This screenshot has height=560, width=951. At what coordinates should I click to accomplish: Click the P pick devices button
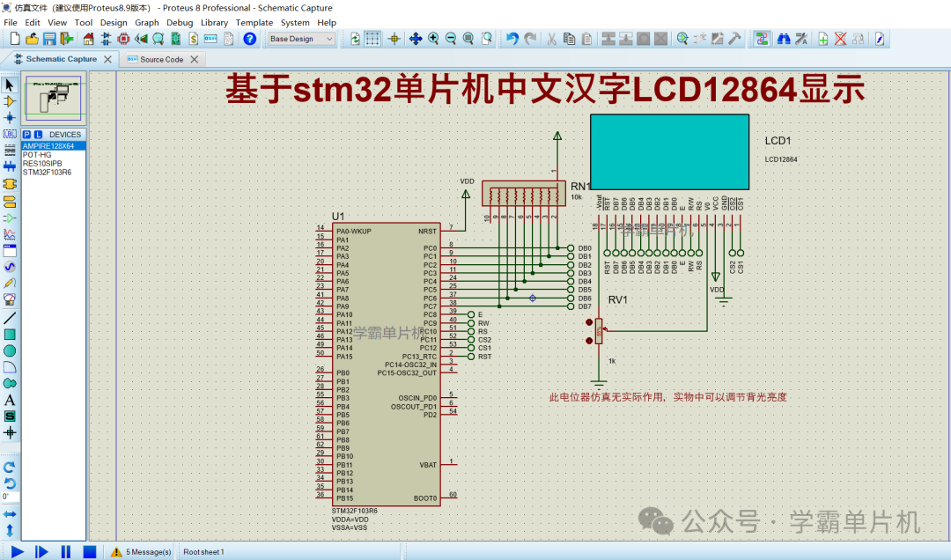click(26, 134)
